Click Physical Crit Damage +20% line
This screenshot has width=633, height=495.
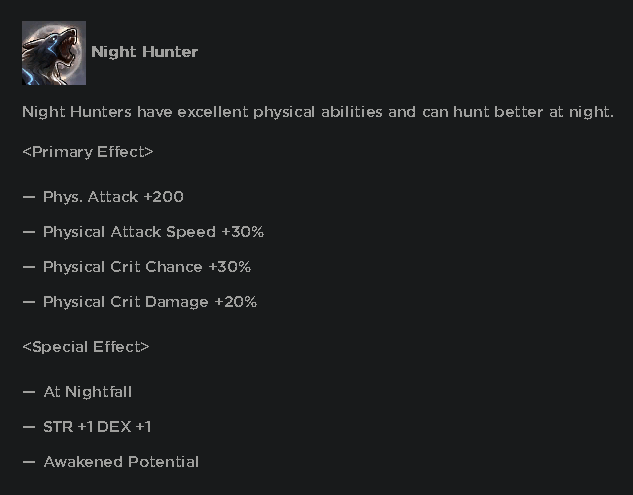point(150,302)
